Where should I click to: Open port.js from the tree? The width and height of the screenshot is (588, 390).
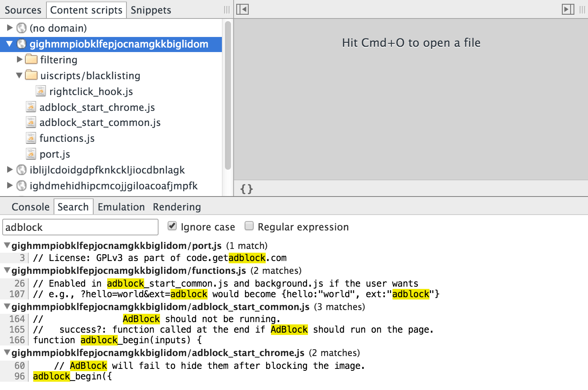55,155
